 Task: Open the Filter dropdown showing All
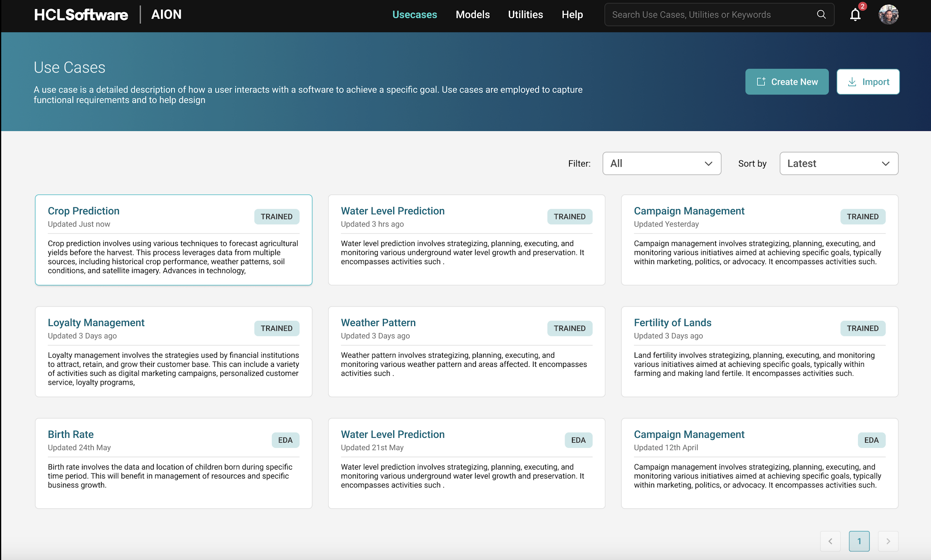[x=661, y=163]
